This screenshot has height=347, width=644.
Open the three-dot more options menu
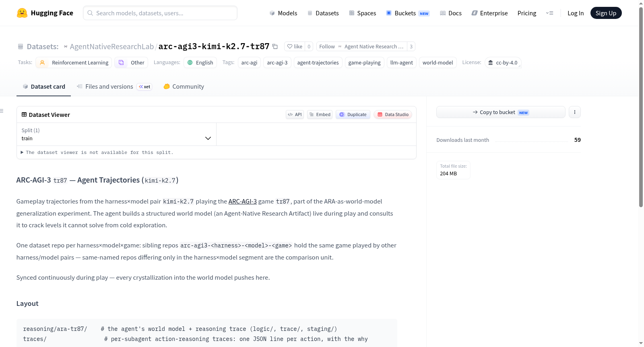click(575, 112)
